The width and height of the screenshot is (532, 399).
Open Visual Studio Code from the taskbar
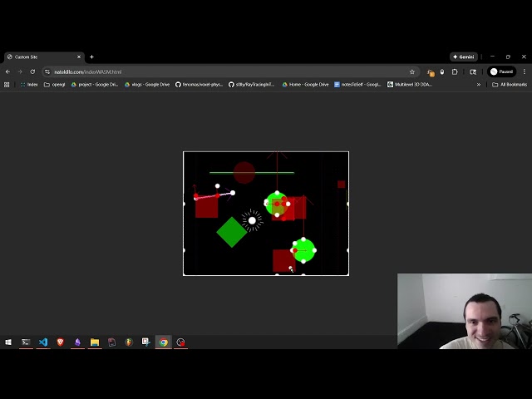click(x=43, y=342)
